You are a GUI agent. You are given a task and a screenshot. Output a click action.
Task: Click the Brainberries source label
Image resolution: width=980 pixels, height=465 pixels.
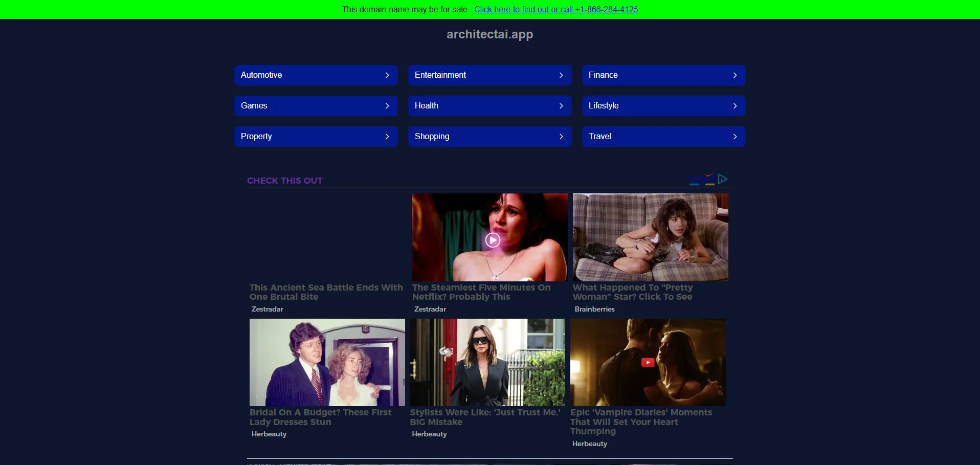coord(594,309)
